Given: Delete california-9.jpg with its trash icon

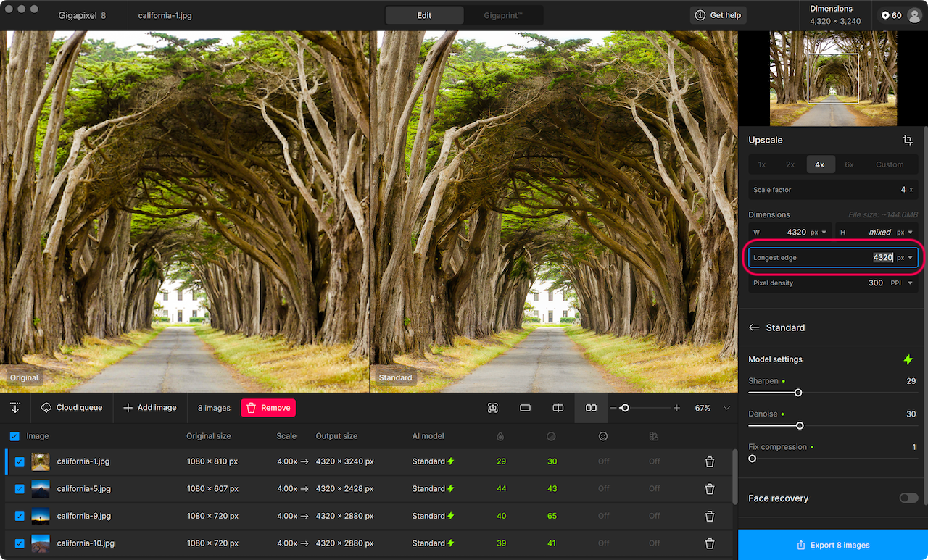Looking at the screenshot, I should pos(710,516).
